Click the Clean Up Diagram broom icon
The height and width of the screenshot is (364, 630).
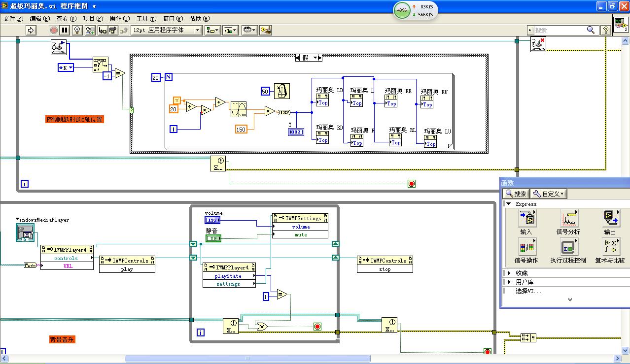(x=266, y=31)
